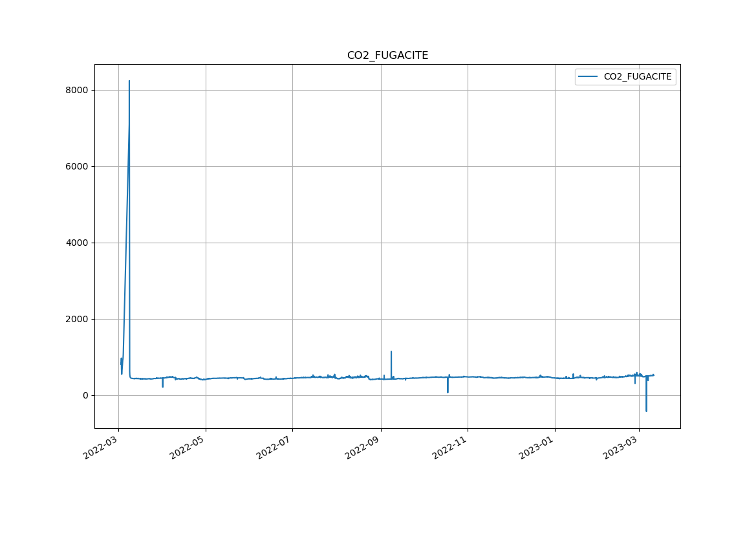
Task: Click the blue line sample in legend
Action: 588,76
